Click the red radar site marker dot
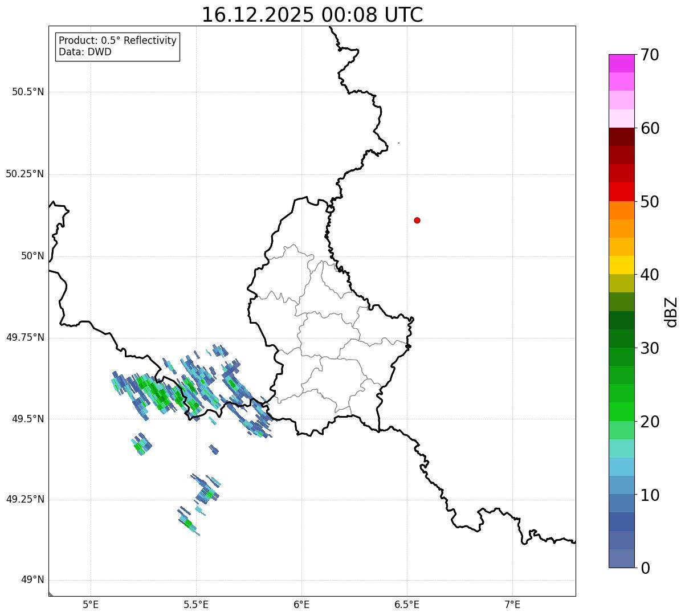The image size is (685, 616). [x=417, y=220]
